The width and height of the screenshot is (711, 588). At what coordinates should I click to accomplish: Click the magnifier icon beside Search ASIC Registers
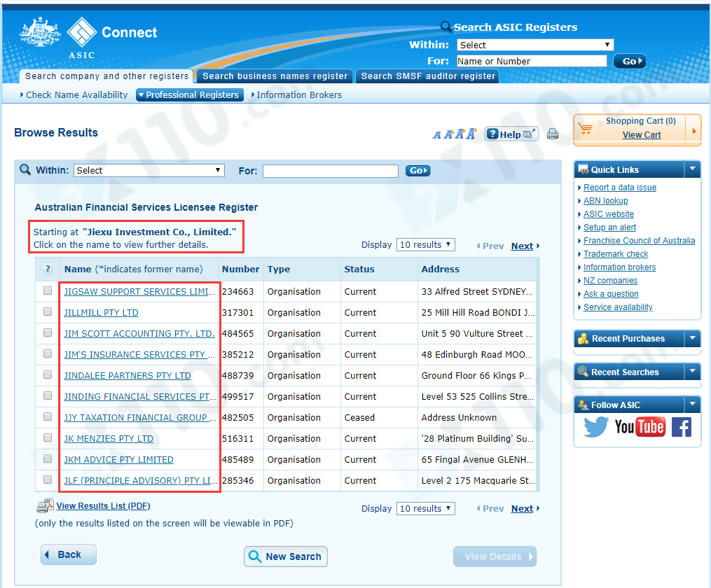[446, 27]
